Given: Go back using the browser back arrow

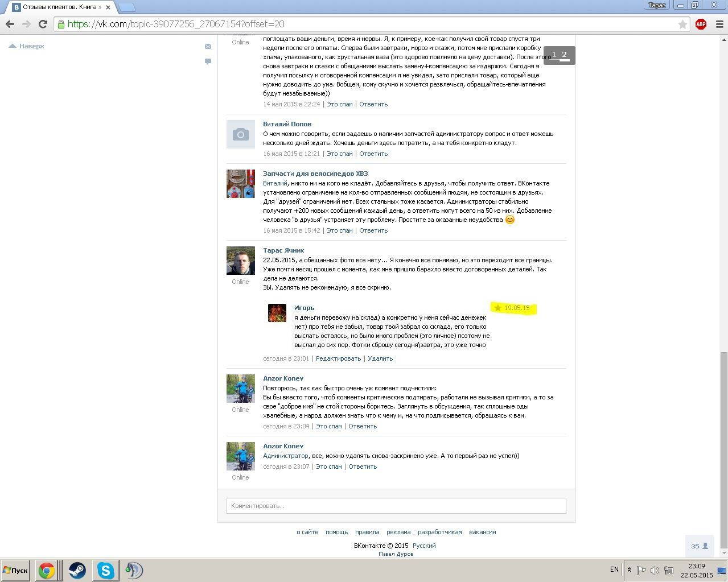Looking at the screenshot, I should [x=10, y=24].
